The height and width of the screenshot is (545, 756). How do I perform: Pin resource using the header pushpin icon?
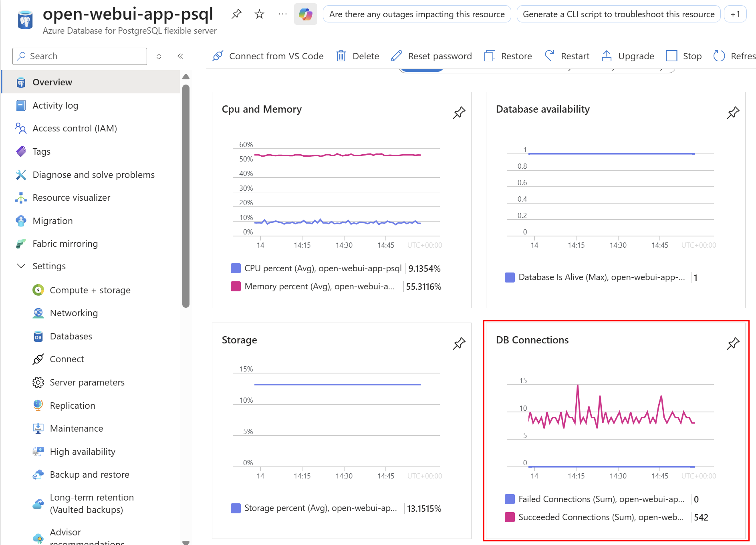(x=236, y=14)
